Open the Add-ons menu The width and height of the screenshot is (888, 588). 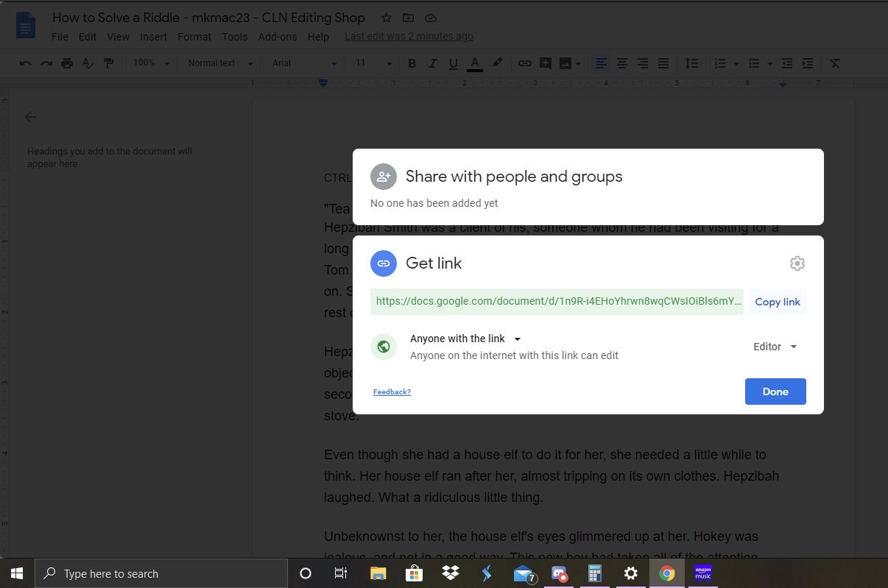[278, 37]
